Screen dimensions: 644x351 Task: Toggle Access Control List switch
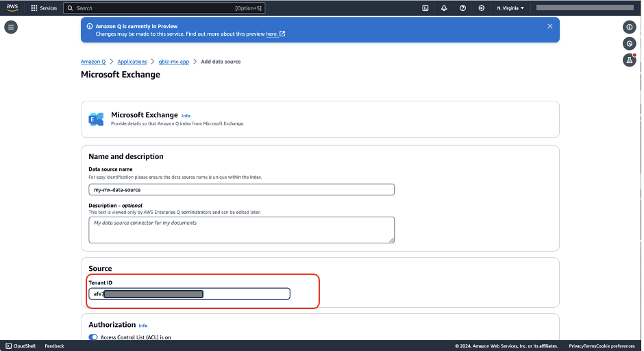(93, 337)
